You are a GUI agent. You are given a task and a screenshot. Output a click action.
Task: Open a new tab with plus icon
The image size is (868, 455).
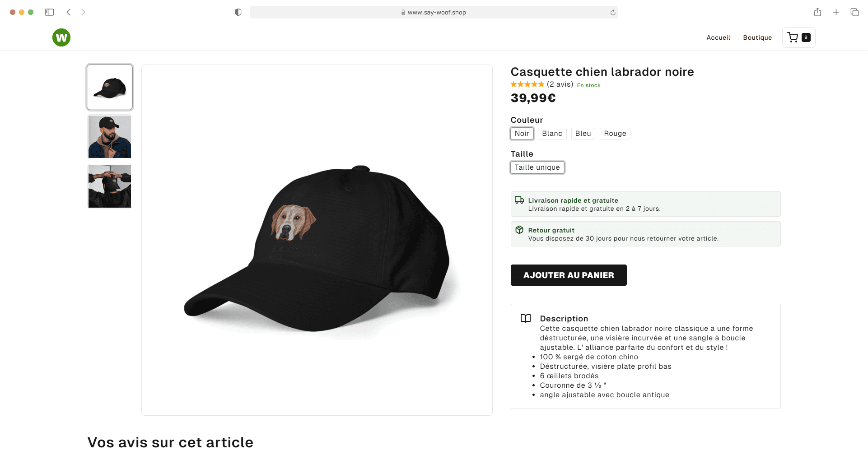pyautogui.click(x=836, y=12)
